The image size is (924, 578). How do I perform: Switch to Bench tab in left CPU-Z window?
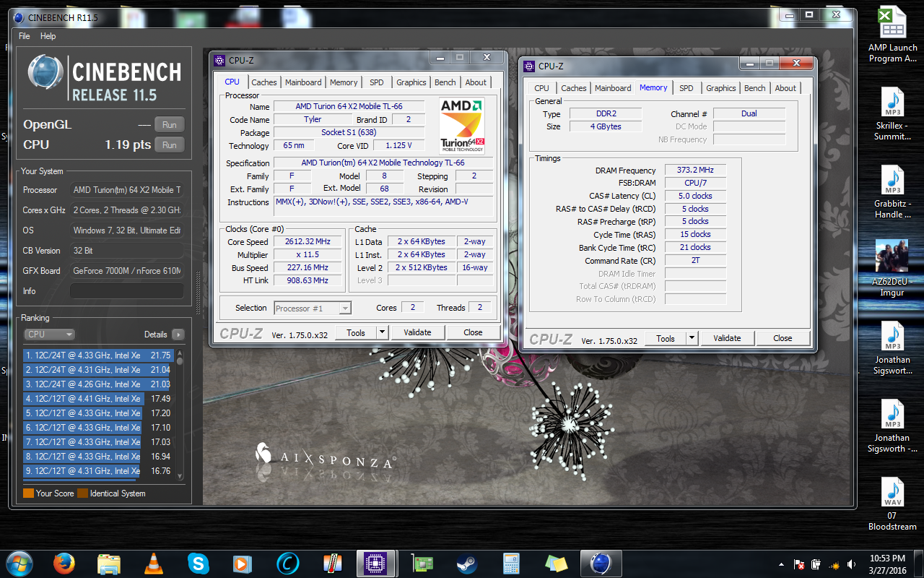click(x=445, y=82)
